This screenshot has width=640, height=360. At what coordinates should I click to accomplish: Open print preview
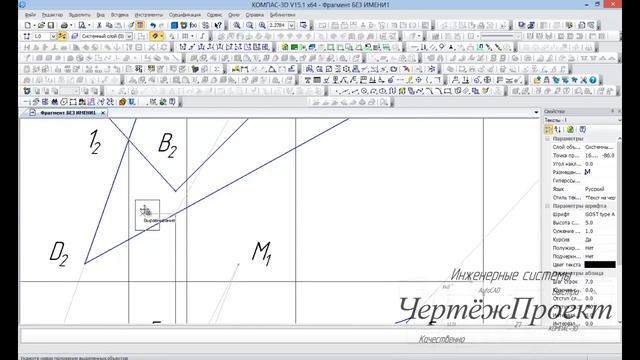82,25
